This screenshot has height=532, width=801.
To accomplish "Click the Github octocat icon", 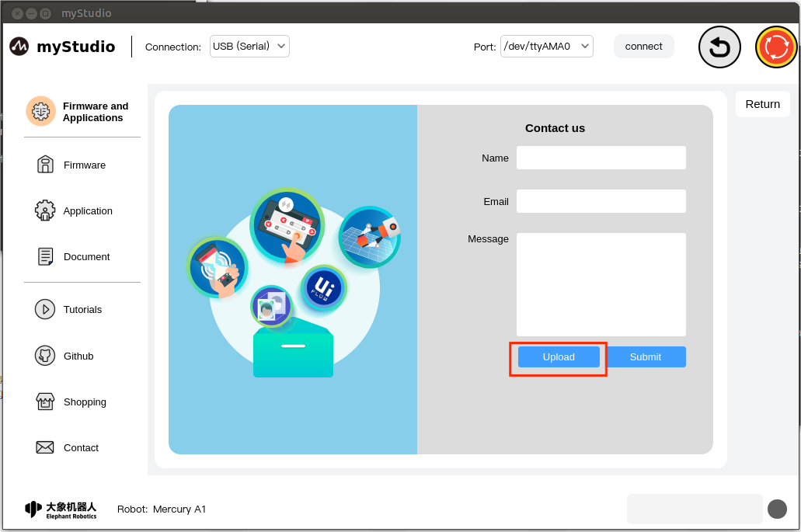I will (45, 356).
